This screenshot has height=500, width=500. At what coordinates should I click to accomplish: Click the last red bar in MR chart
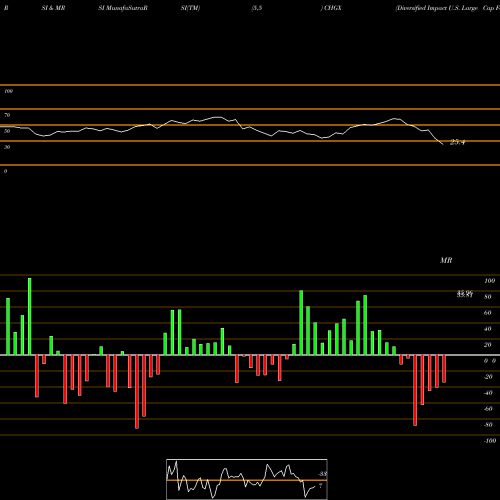click(444, 369)
